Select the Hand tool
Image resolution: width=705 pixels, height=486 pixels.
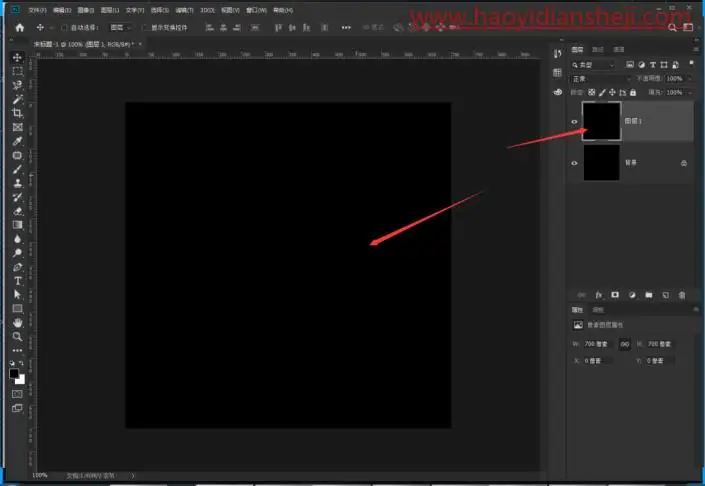[17, 322]
